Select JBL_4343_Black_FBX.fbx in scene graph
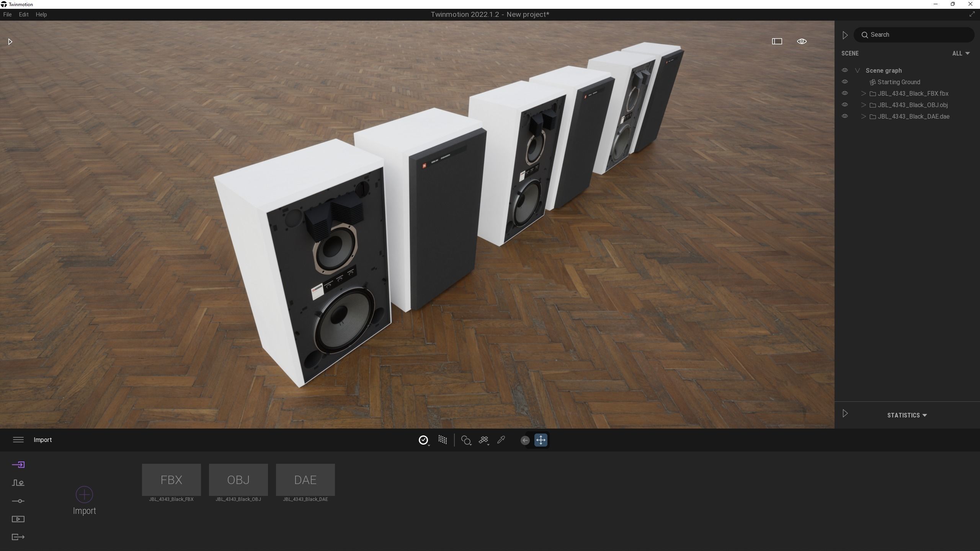The height and width of the screenshot is (551, 980). (913, 93)
